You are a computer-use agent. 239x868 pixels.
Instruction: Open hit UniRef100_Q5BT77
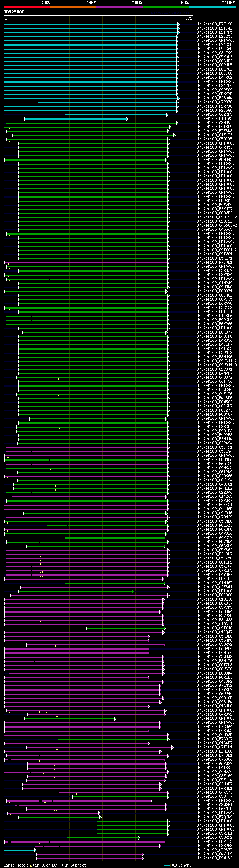(214, 797)
